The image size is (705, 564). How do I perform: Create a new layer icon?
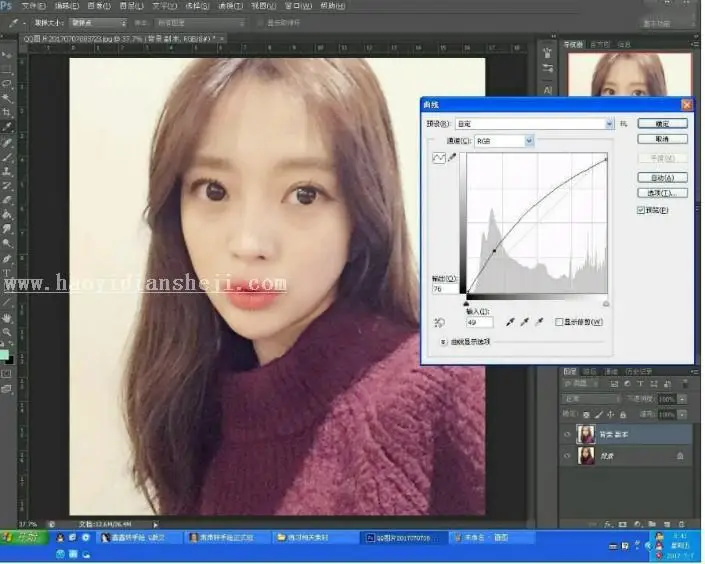coord(667,524)
